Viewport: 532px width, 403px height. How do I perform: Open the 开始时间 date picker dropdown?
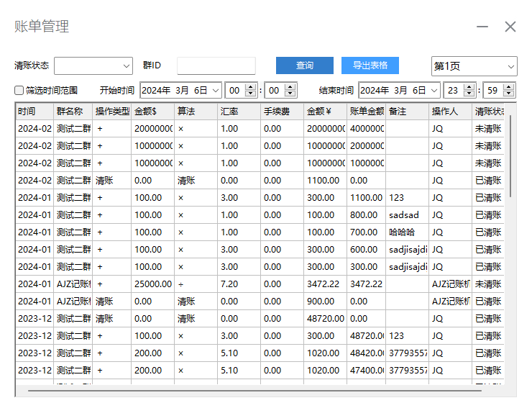pyautogui.click(x=215, y=91)
